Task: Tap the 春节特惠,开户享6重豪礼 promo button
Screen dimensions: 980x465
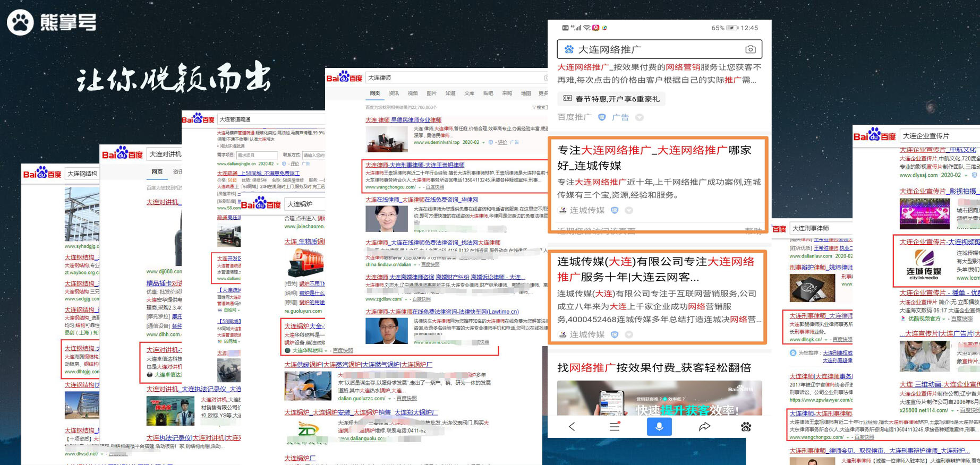Action: 611,99
